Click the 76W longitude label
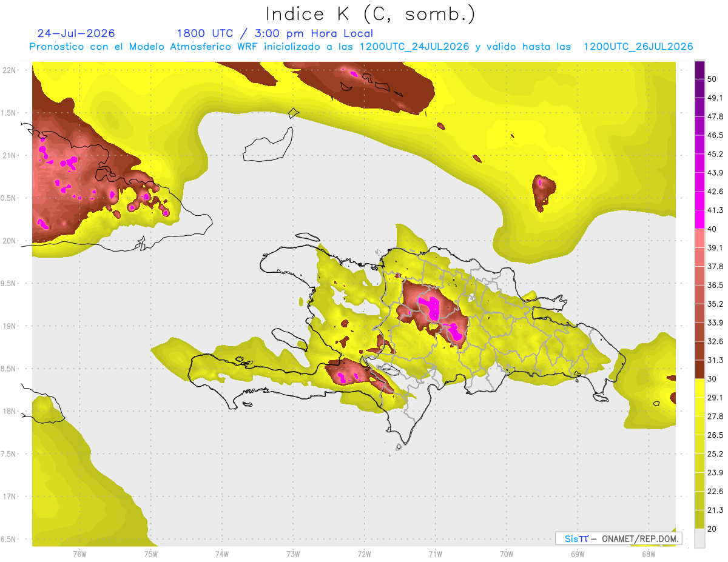This screenshot has width=728, height=562. point(79,554)
